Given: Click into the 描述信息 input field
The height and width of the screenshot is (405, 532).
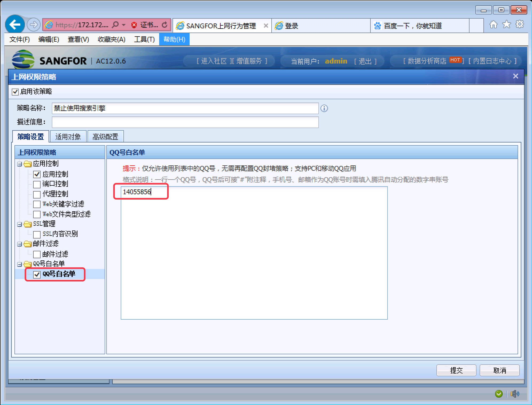Looking at the screenshot, I should (x=185, y=122).
